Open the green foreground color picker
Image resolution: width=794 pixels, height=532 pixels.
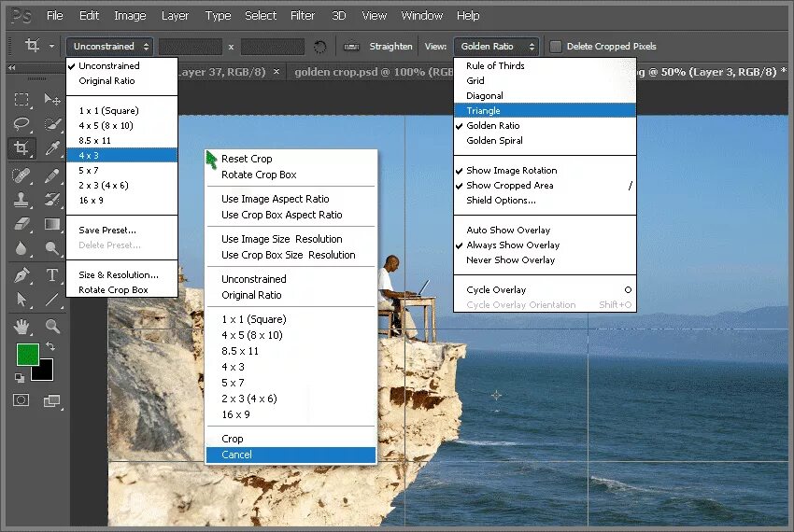(27, 355)
